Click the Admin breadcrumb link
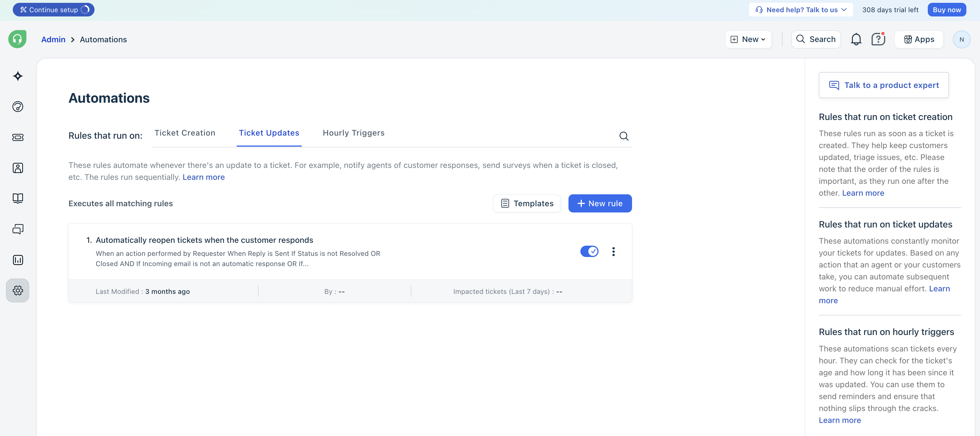Screen dimensions: 980x436 [x=53, y=39]
